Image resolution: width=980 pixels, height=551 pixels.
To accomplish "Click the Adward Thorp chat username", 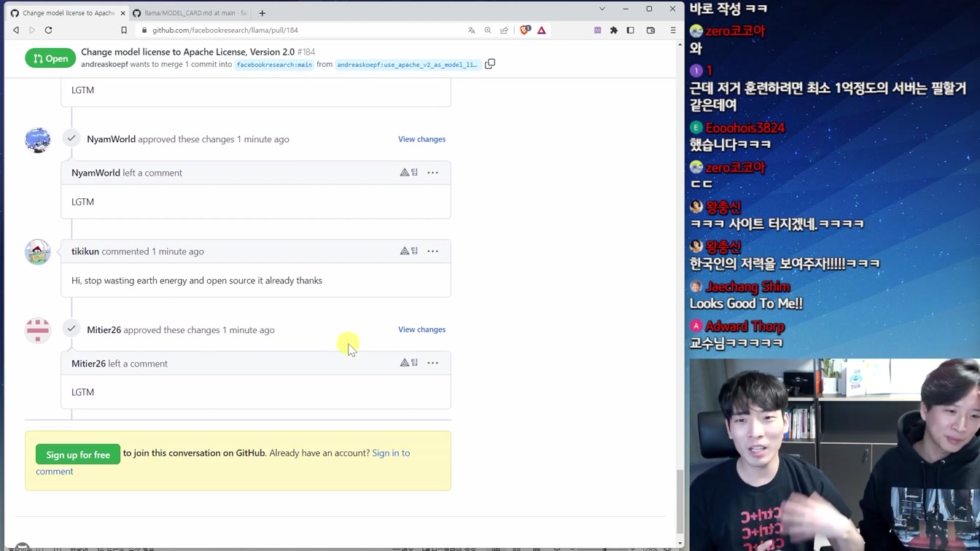I will pos(745,327).
